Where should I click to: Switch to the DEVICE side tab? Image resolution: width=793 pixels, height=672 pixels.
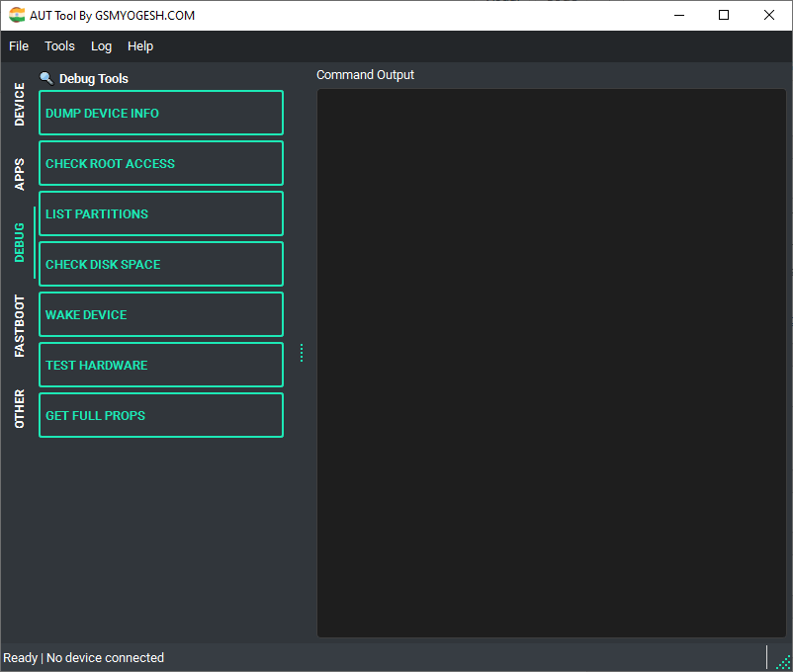click(19, 104)
